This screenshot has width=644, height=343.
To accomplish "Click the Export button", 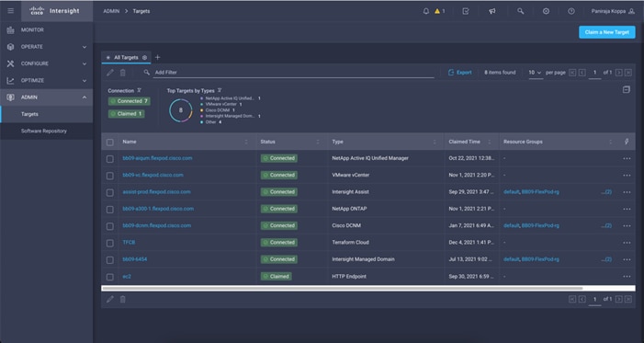I will (460, 73).
